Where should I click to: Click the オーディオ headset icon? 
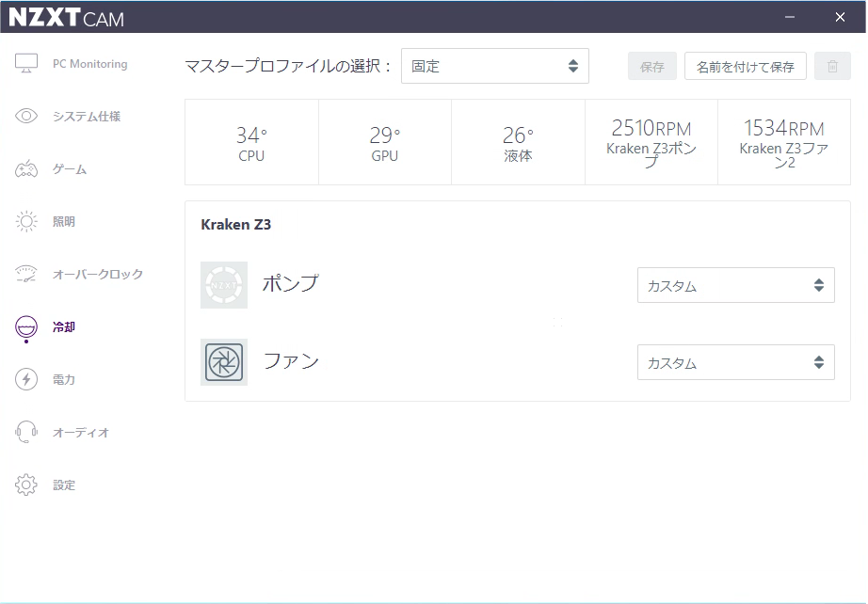(26, 432)
